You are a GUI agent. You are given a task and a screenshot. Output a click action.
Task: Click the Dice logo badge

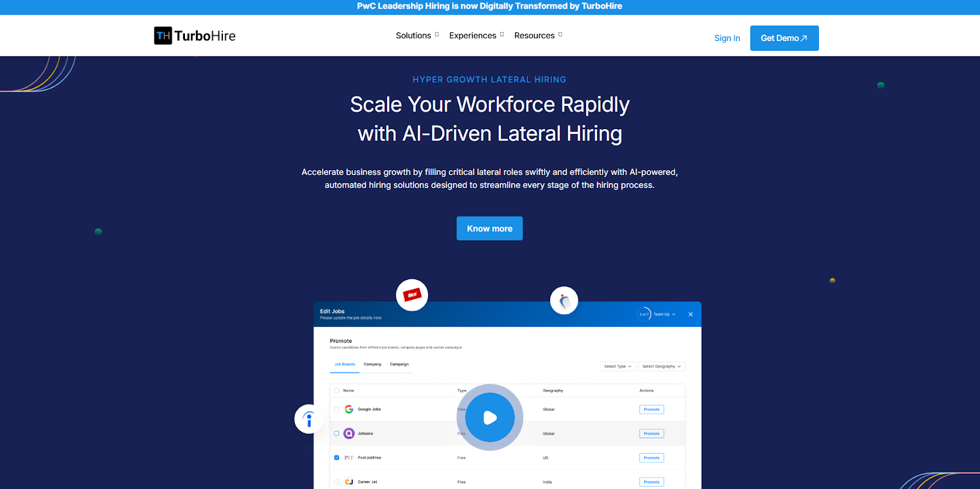tap(412, 295)
